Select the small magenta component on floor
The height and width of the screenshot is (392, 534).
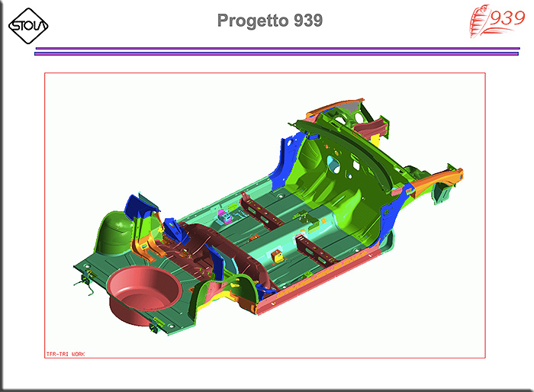(x=224, y=217)
